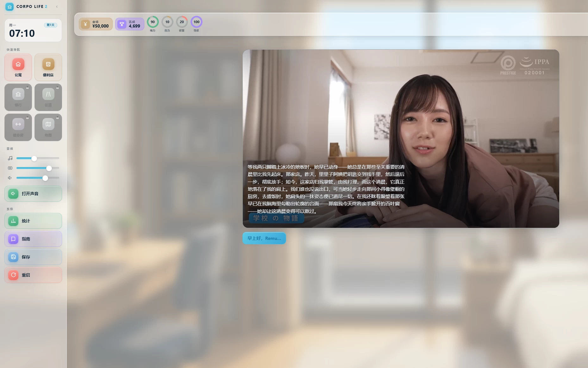Screen dimensions: 588x368
Task: Click the 压力 stress gauge showing 10
Action: [x=167, y=22]
